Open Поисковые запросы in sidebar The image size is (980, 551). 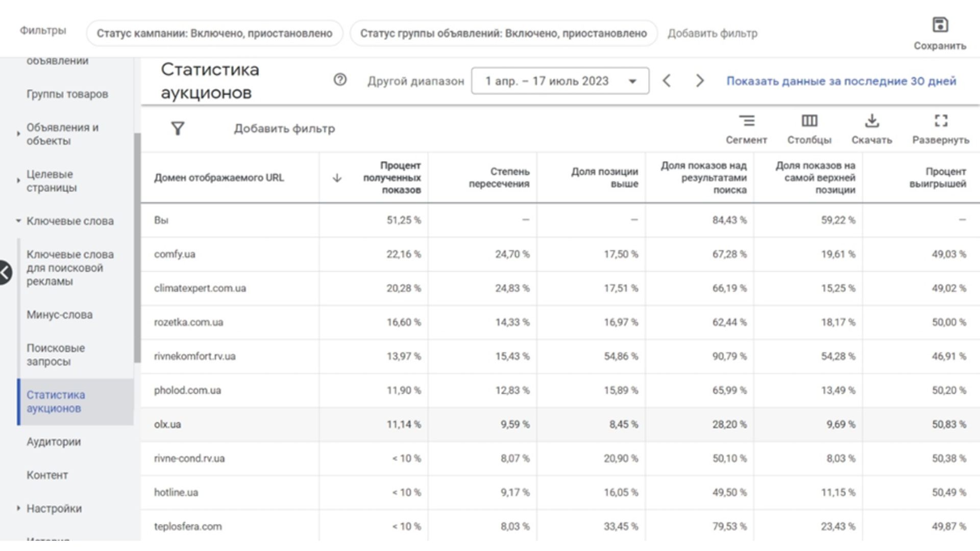click(56, 355)
